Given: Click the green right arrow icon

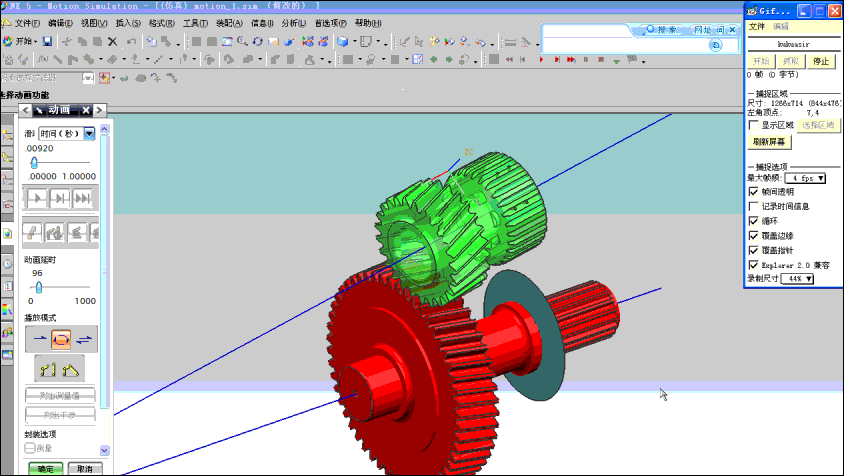Looking at the screenshot, I should [449, 59].
